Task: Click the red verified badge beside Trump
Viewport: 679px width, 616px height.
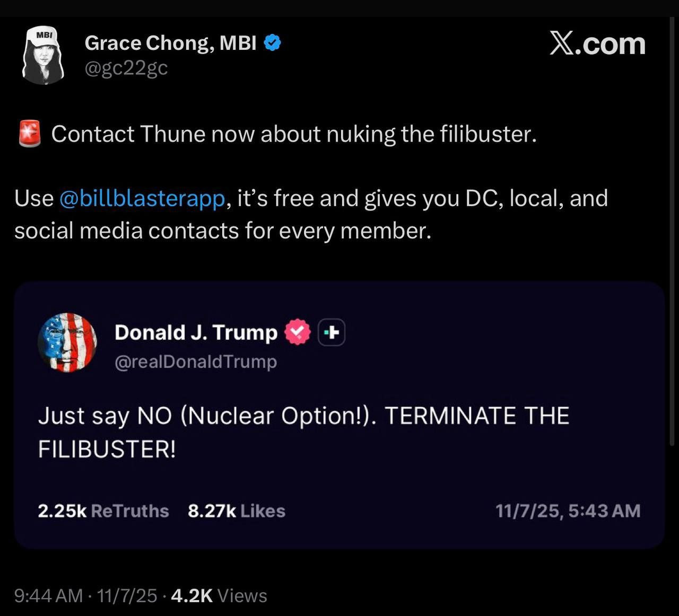Action: coord(298,332)
